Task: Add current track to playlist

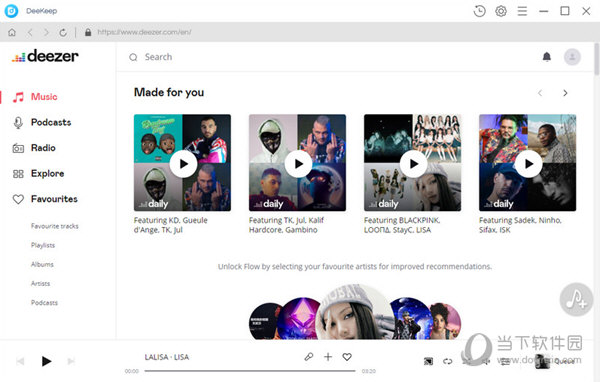Action: (x=328, y=357)
